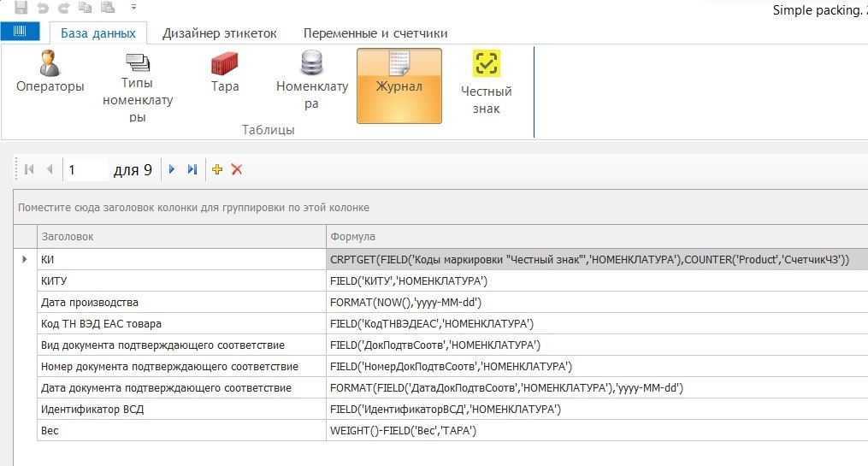Screen dimensions: 868x466
Task: Open the blue barcode application menu button
Action: coord(20,31)
